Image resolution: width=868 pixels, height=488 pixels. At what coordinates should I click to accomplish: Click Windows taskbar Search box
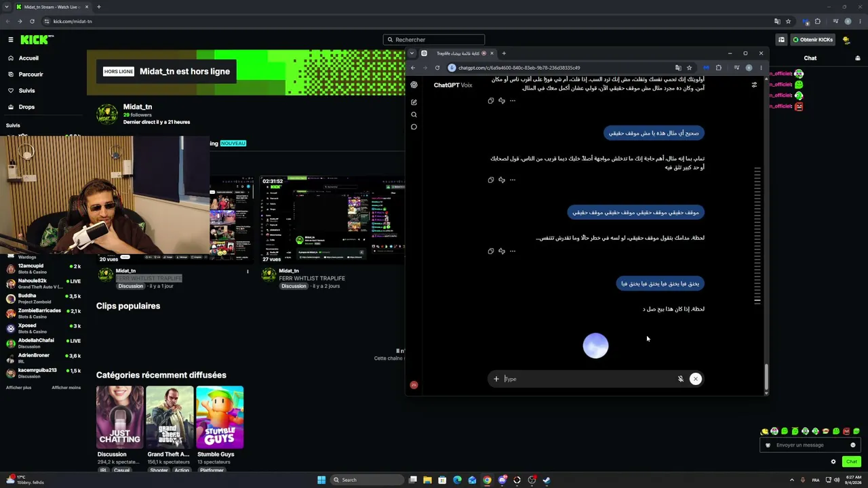(x=367, y=480)
